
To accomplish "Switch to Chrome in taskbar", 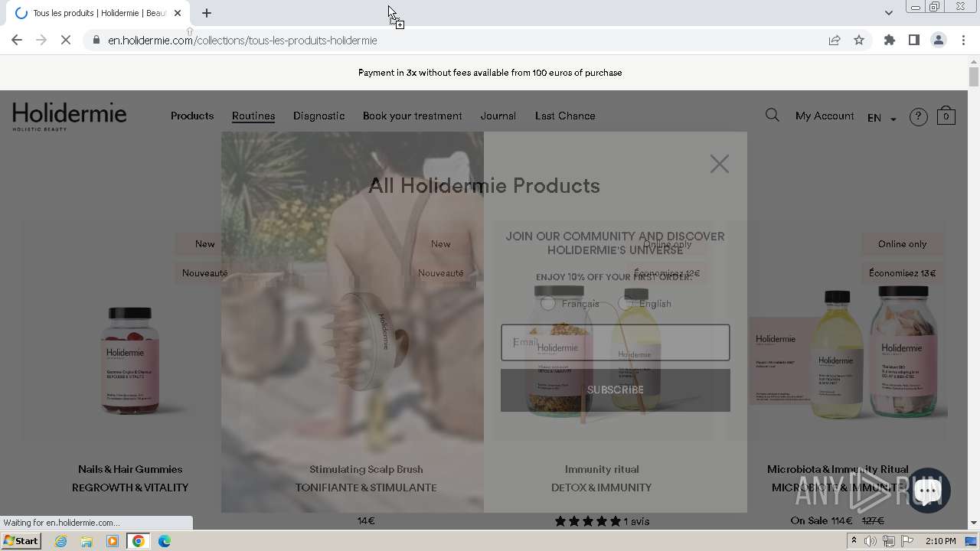I will [x=139, y=541].
